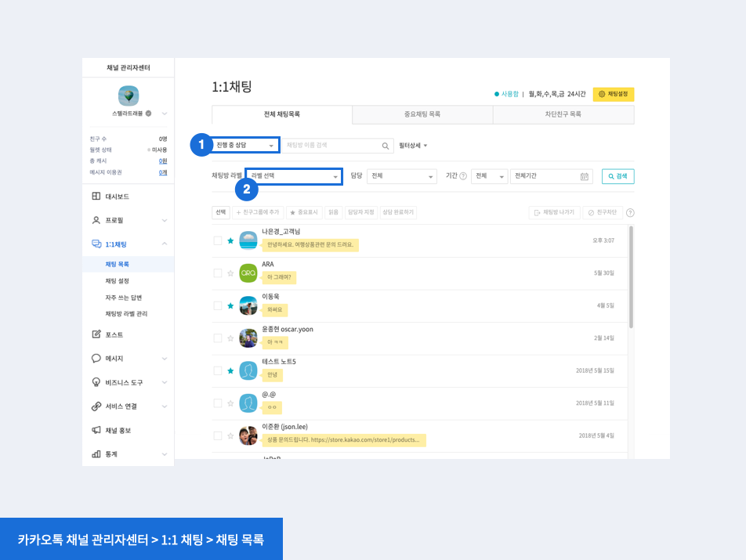Click the 프로필 person icon
Screen dimensions: 746x560
[x=96, y=220]
